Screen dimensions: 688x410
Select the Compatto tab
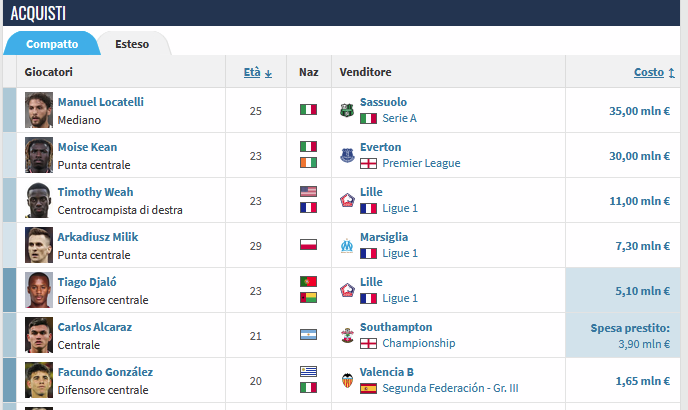52,44
